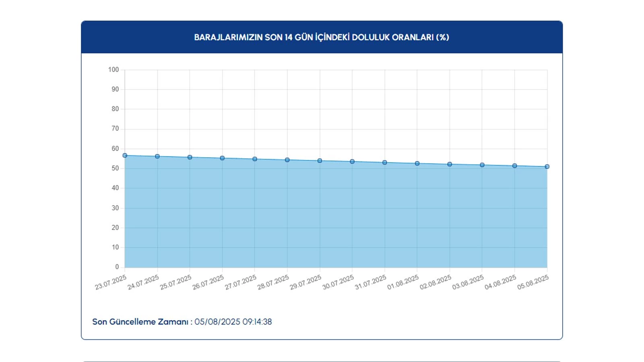
Task: Click the chart point for 02.08.2025
Action: (450, 164)
